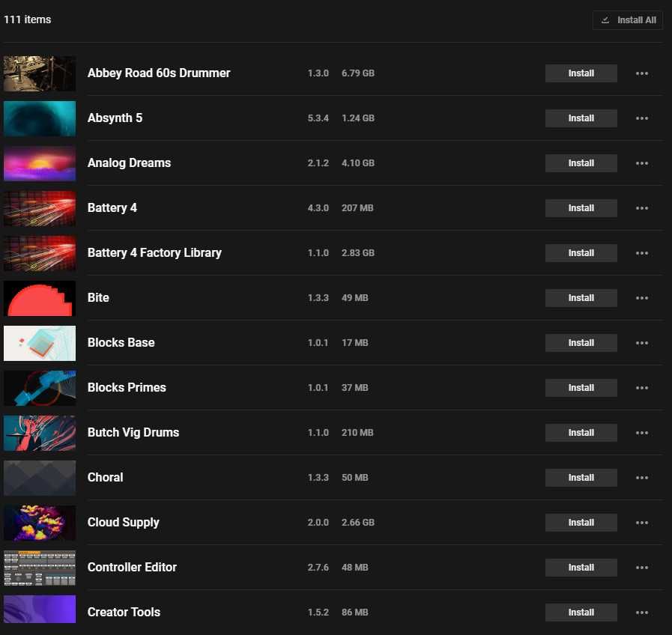Click the Creator Tools title
The width and height of the screenshot is (672, 635).
[124, 613]
